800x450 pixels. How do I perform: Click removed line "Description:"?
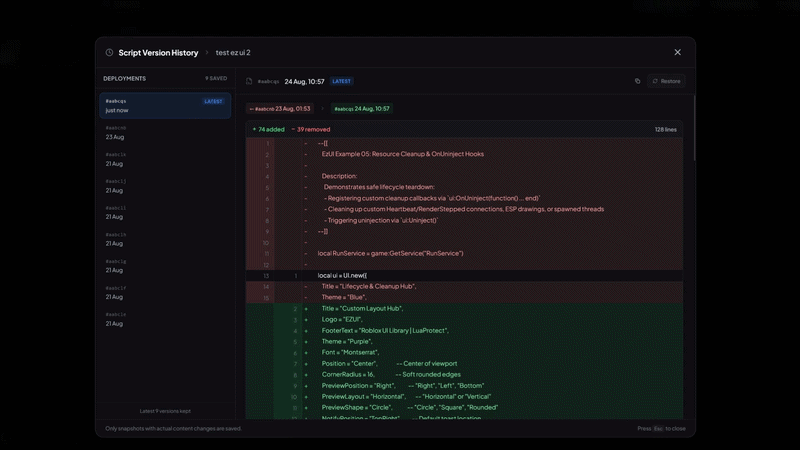click(464, 176)
